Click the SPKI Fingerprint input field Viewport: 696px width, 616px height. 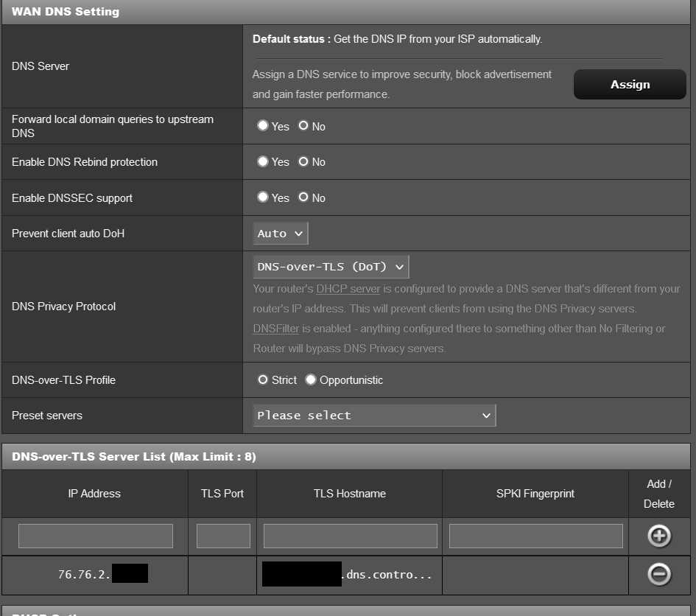(x=535, y=536)
